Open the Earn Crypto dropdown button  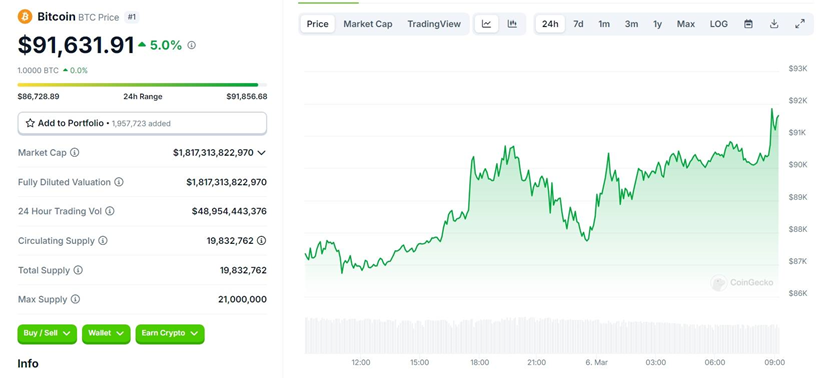[170, 334]
